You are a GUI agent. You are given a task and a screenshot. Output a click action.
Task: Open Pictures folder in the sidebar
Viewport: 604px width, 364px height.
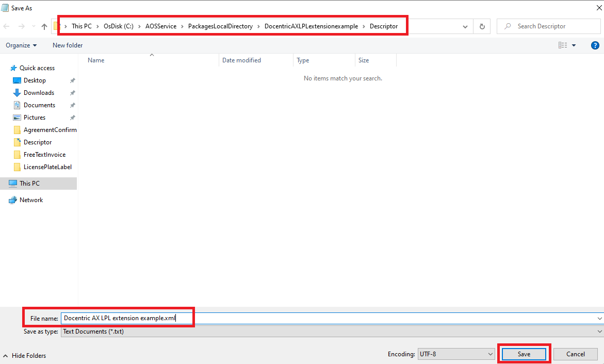point(35,118)
